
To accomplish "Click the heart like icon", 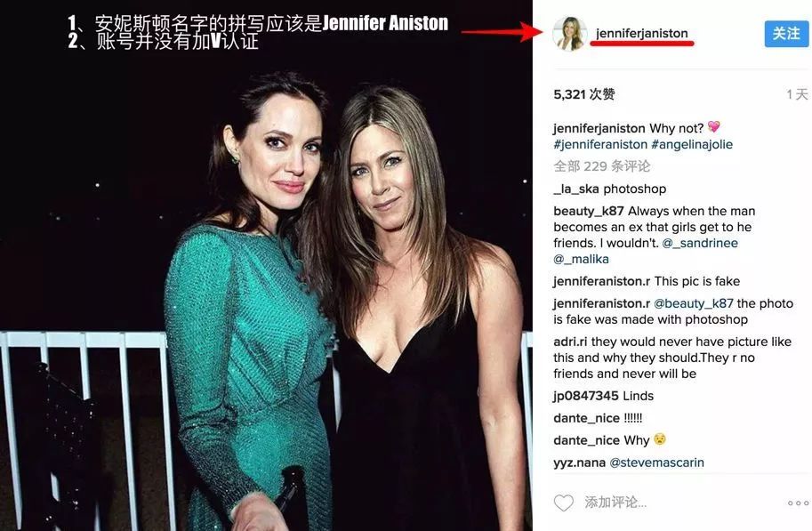I will (x=564, y=503).
